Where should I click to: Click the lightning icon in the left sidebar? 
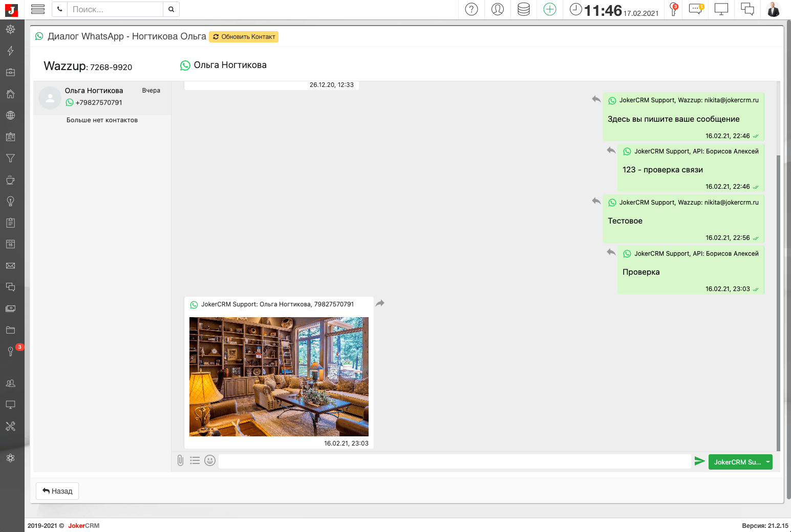(10, 51)
